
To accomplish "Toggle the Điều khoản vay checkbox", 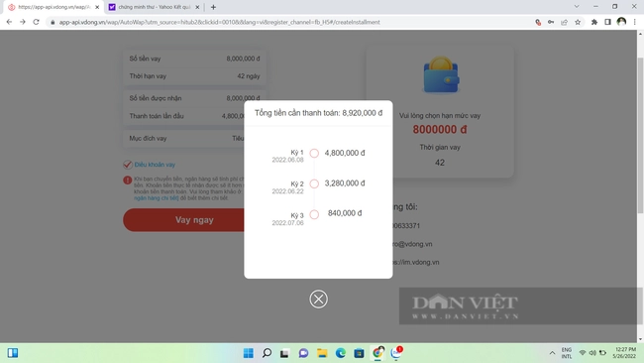I will click(x=128, y=165).
